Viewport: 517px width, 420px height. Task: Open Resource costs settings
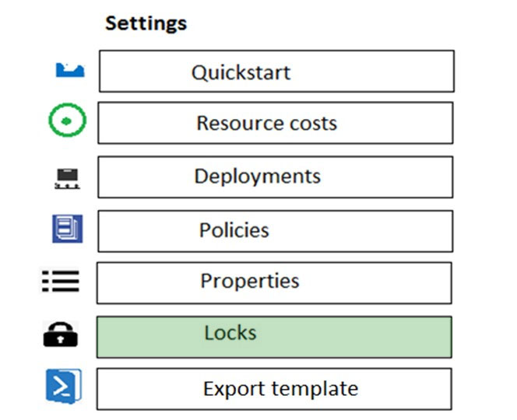coord(276,123)
